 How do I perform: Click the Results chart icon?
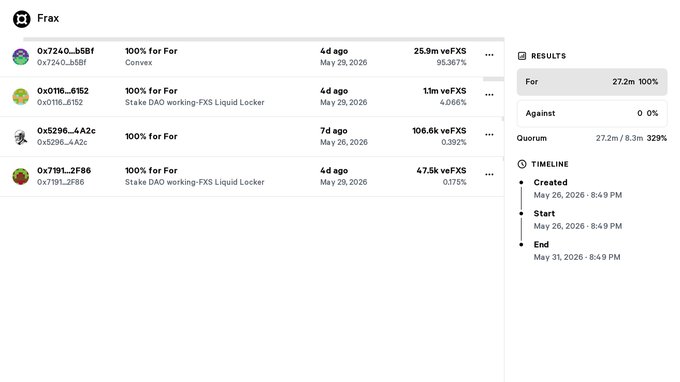click(522, 56)
